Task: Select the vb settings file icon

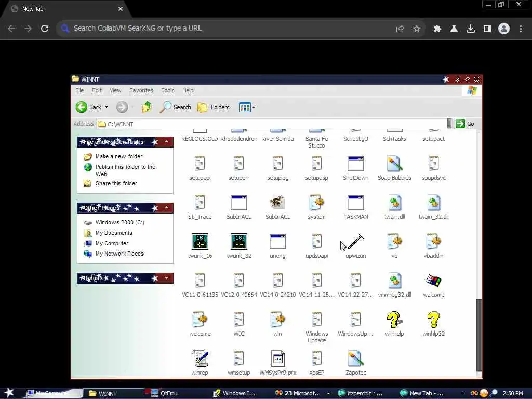Action: click(394, 242)
